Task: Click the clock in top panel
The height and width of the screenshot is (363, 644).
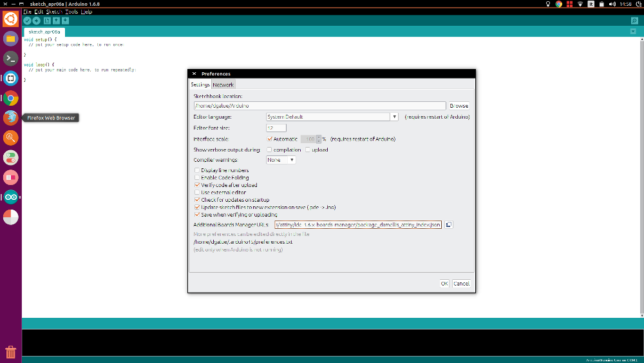Action: pyautogui.click(x=625, y=4)
